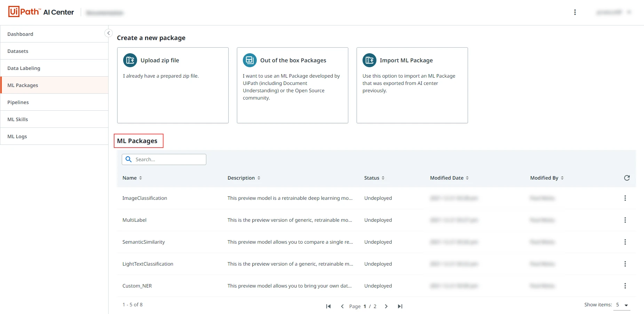Go to the next page
The image size is (644, 314).
(x=386, y=306)
